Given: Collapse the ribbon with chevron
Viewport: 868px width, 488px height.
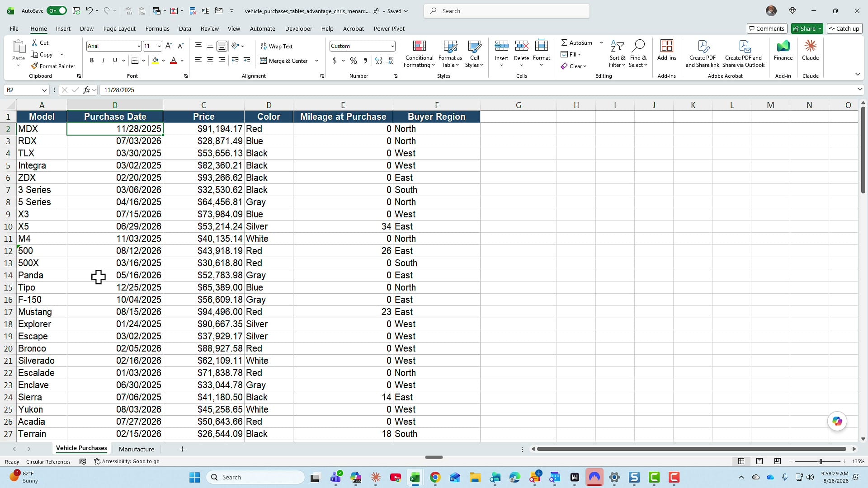Looking at the screenshot, I should click(858, 75).
